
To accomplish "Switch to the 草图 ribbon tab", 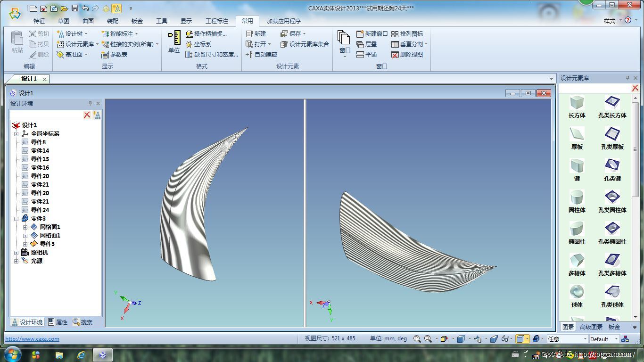I will (x=64, y=21).
